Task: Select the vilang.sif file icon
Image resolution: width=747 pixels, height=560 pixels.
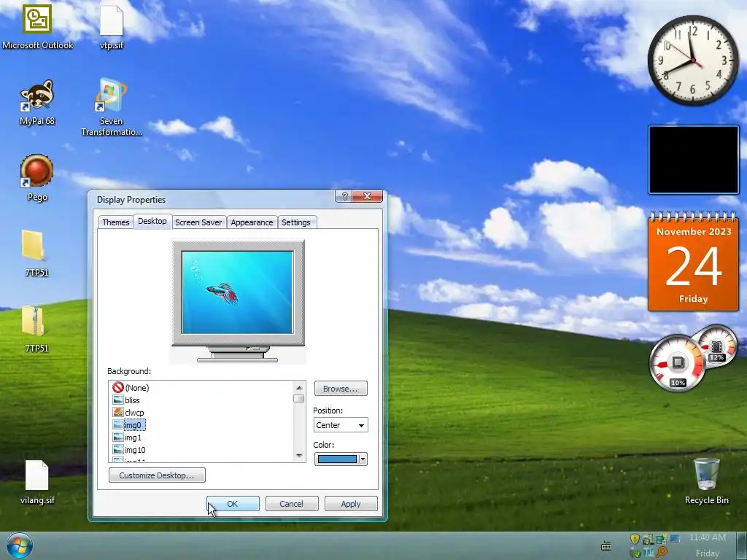Action: tap(36, 475)
